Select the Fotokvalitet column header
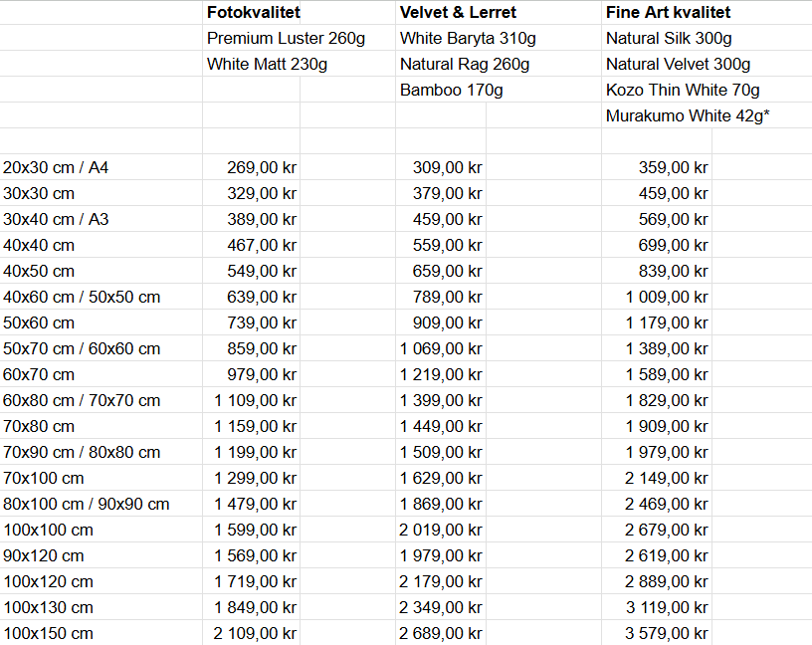Image resolution: width=812 pixels, height=645 pixels. click(x=253, y=12)
